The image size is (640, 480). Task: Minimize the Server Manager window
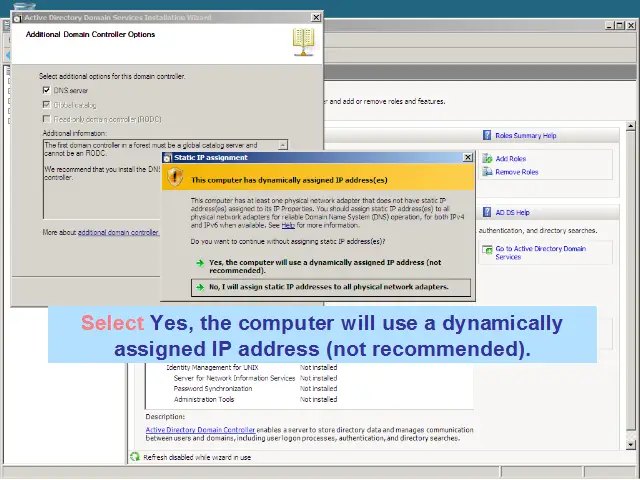click(609, 25)
